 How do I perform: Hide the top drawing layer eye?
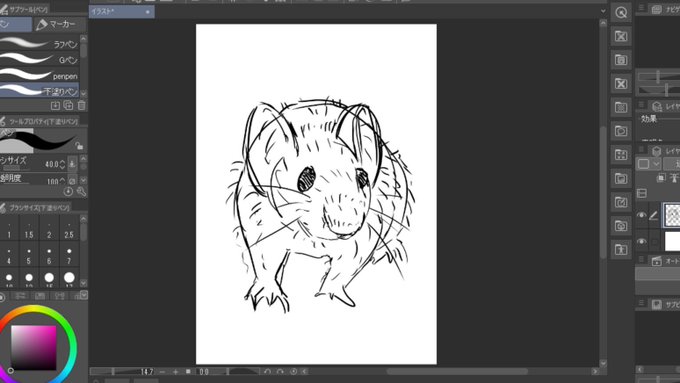(641, 215)
